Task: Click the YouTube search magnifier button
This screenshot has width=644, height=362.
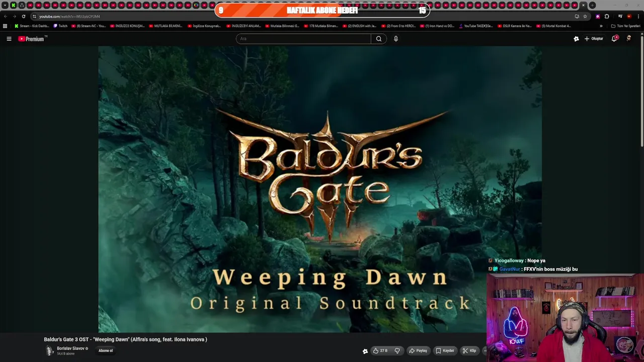Action: pyautogui.click(x=379, y=39)
